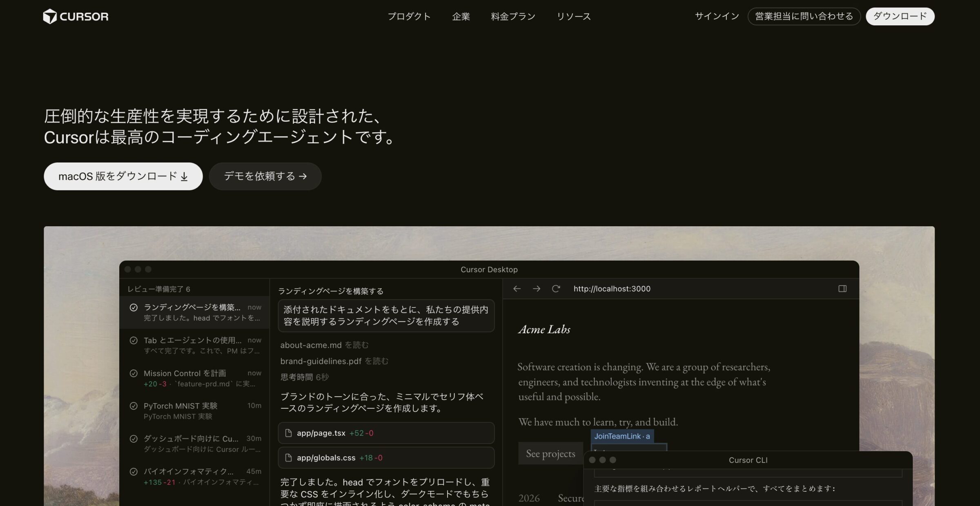Click arrow icon on デモを依頼する button

tap(303, 176)
